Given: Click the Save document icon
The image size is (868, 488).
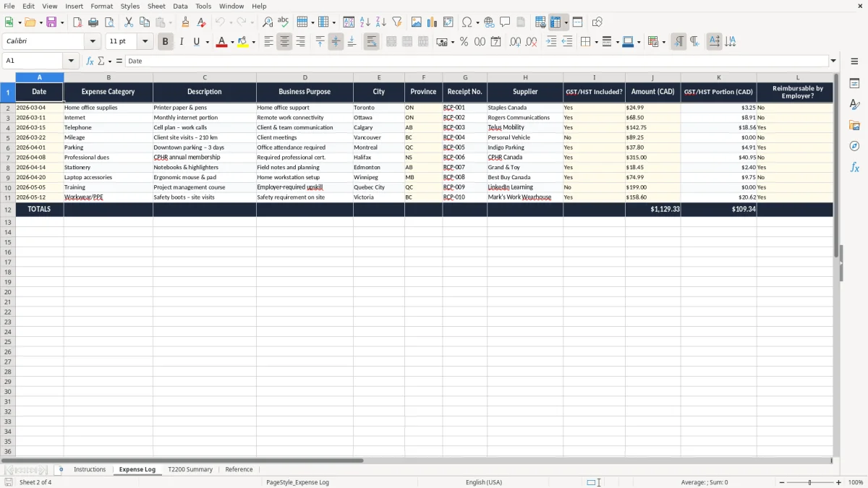Looking at the screenshot, I should point(51,22).
